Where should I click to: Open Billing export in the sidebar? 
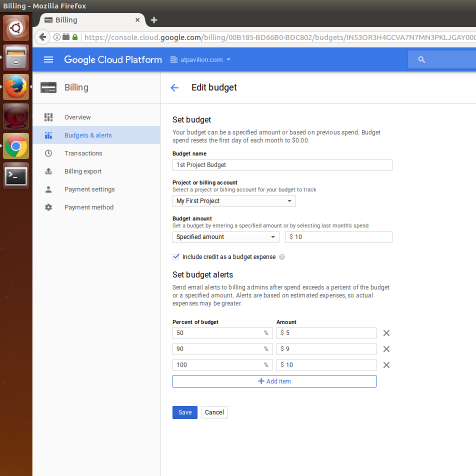pyautogui.click(x=96, y=171)
